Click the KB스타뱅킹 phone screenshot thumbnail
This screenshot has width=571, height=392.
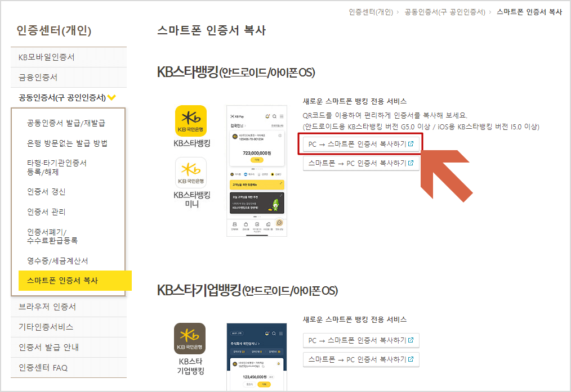(x=257, y=171)
